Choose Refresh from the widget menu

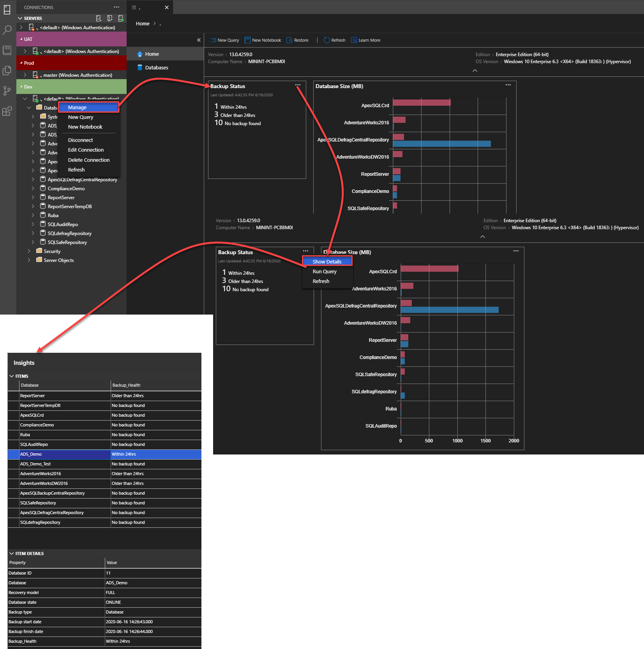[x=327, y=281]
